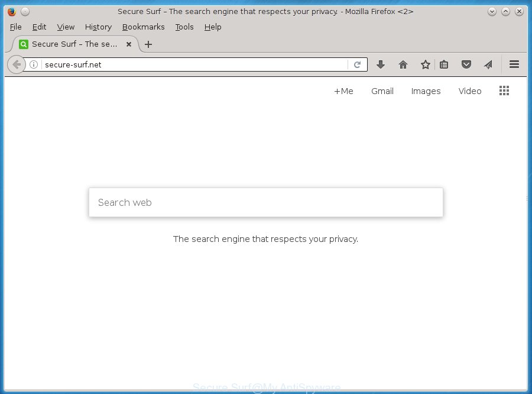
Task: Click the secure-surf.net address bar
Action: coord(195,64)
